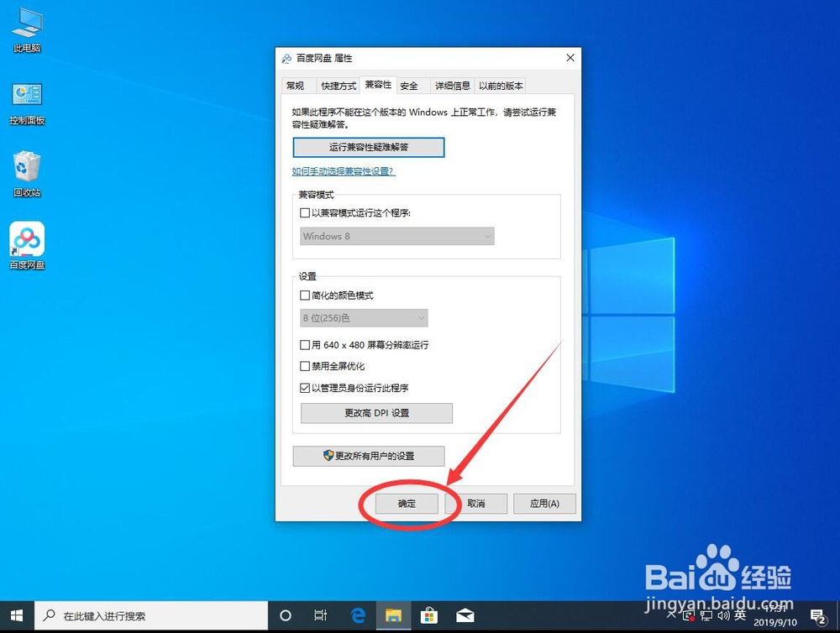This screenshot has height=633, width=840.
Task: Open the 回收站 recycle bin
Action: point(26,166)
